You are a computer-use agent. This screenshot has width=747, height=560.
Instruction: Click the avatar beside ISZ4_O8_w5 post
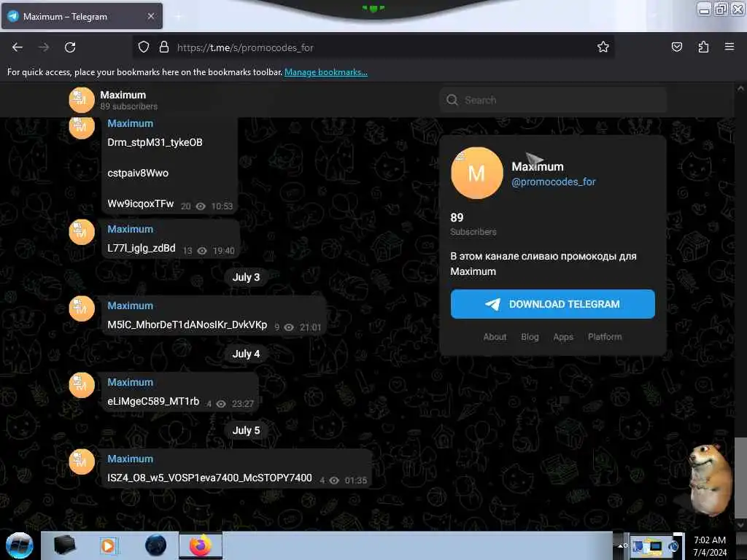[x=82, y=462]
